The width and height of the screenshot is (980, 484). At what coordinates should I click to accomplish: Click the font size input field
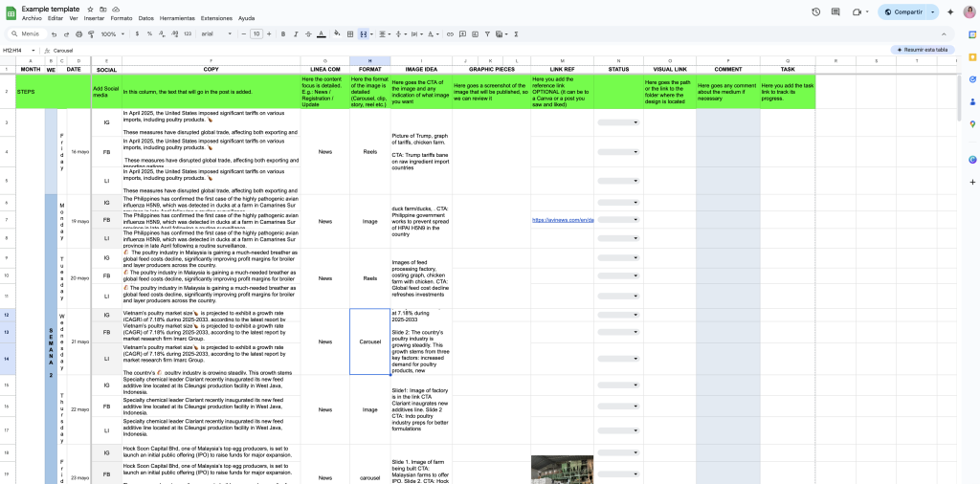(256, 33)
